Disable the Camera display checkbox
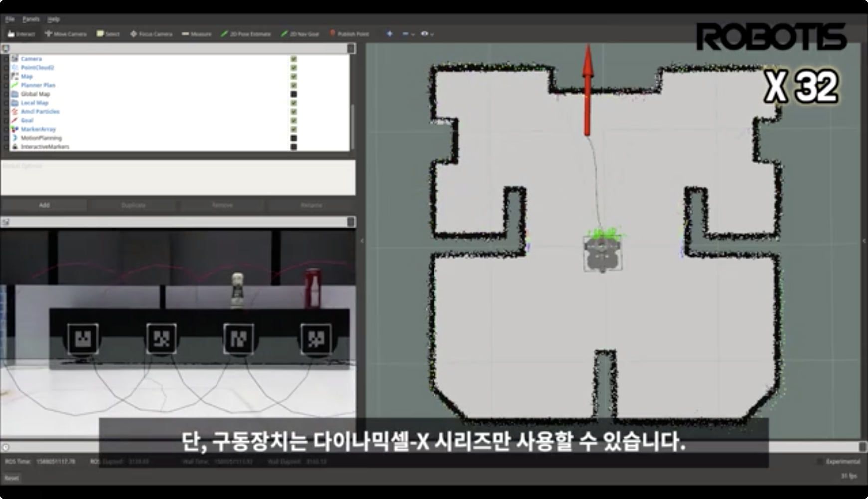Viewport: 868px width, 499px height. (294, 59)
